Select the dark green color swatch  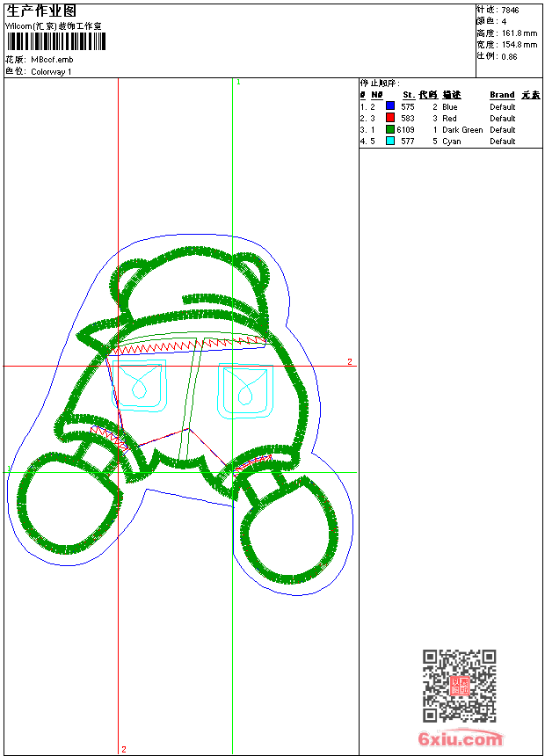[x=390, y=129]
